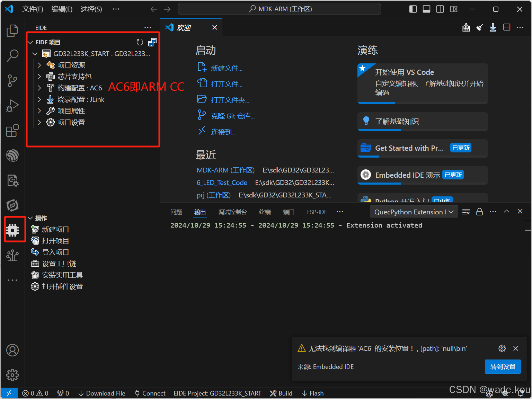Screen dimensions: 532x399
Task: Click Download File in status bar
Action: pos(102,393)
